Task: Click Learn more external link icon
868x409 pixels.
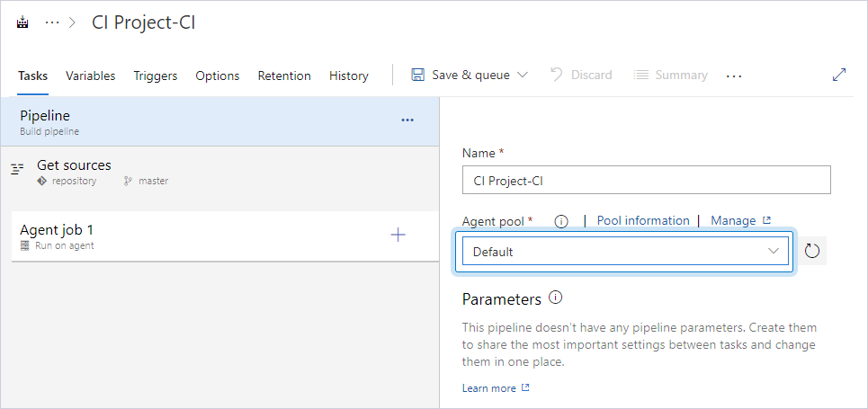Action: [x=526, y=388]
